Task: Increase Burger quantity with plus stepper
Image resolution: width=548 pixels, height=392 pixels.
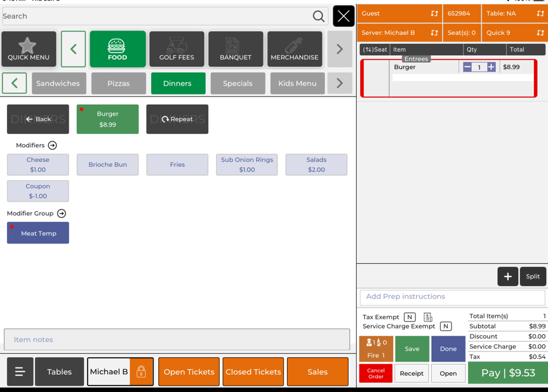Action: pyautogui.click(x=491, y=67)
